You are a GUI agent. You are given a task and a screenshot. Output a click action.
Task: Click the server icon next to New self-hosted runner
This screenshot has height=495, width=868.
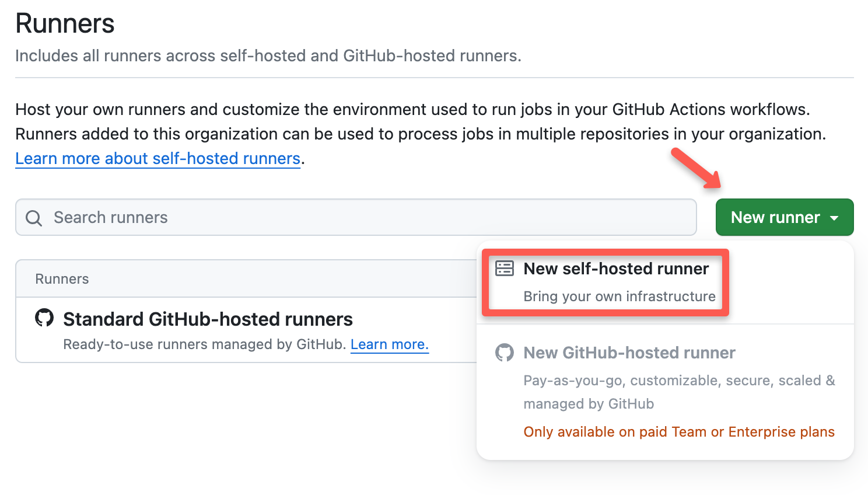tap(504, 269)
